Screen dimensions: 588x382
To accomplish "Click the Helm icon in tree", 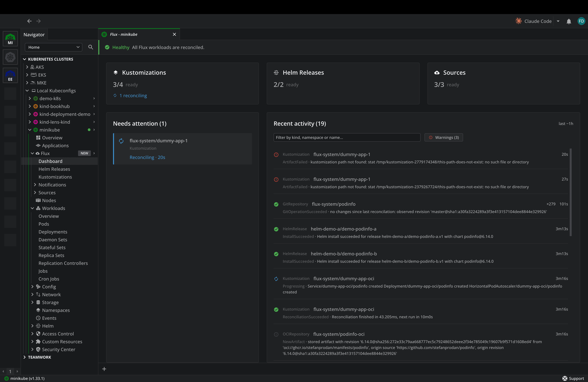I will tap(38, 326).
